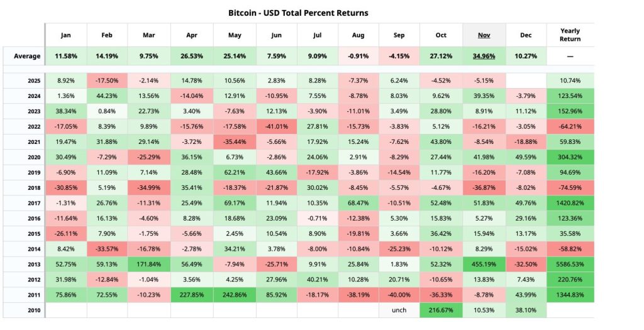Select the 44.23% February 2024 cell

click(108, 96)
